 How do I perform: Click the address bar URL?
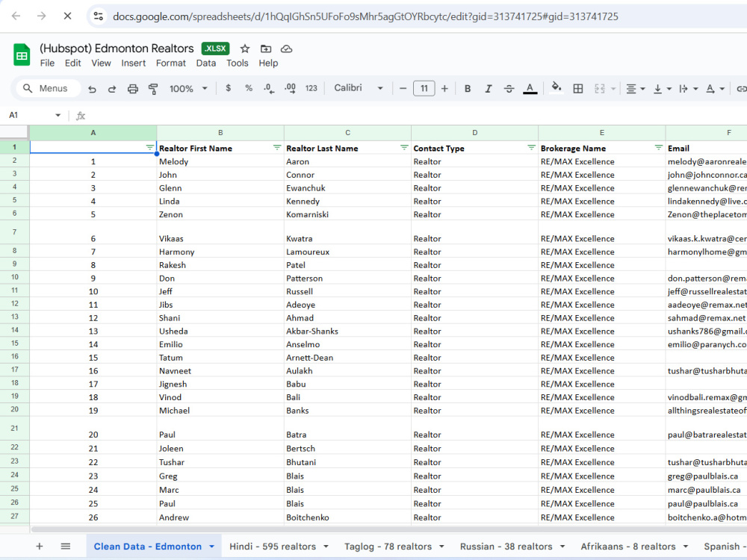click(x=365, y=16)
